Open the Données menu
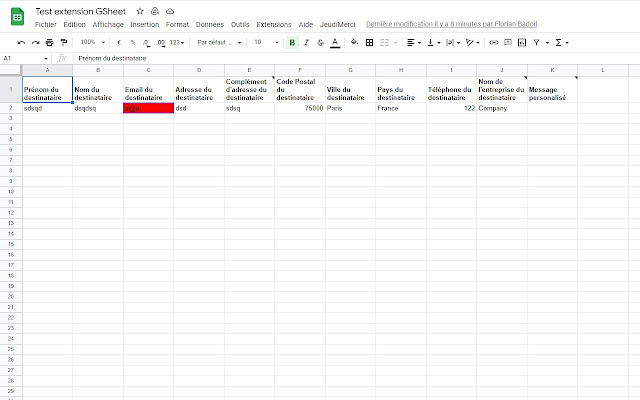 pos(210,24)
